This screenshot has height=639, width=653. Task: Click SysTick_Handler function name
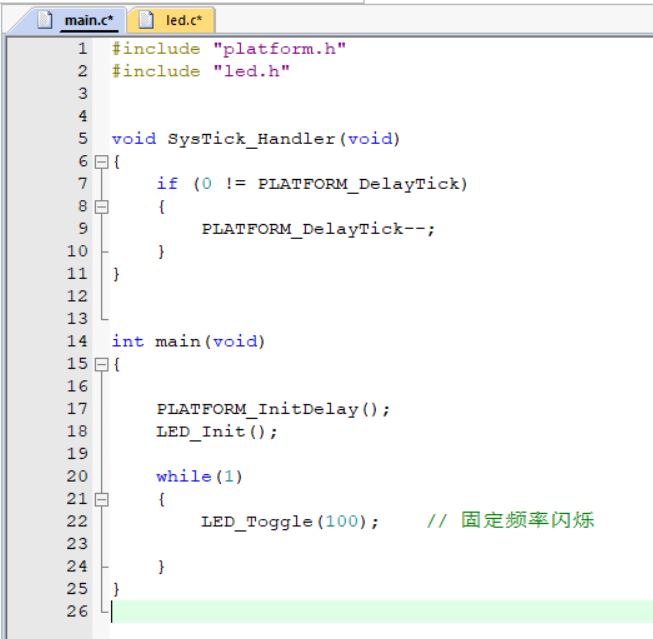click(251, 139)
